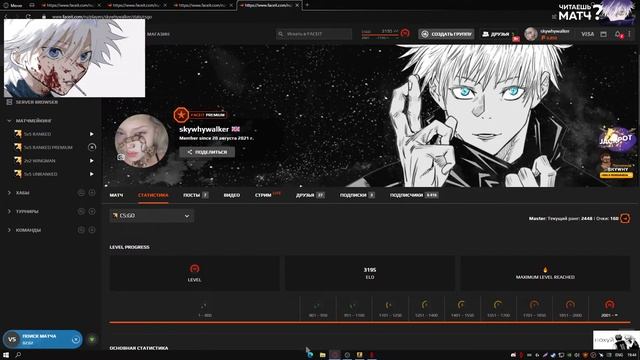The image size is (640, 360).
Task: Open the Магазин link in header
Action: (158, 34)
